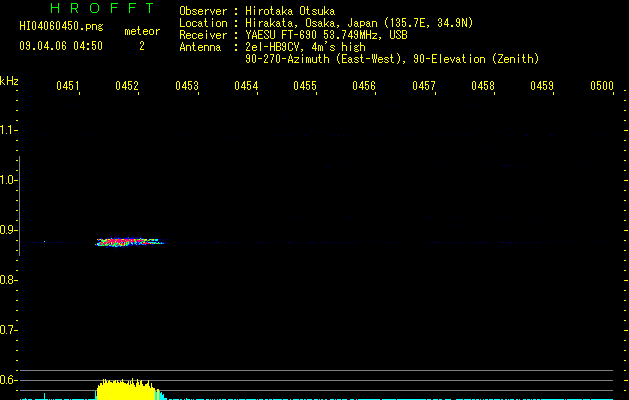Click the Antenna line 2el-HB9CV
This screenshot has width=629, height=400.
point(272,47)
